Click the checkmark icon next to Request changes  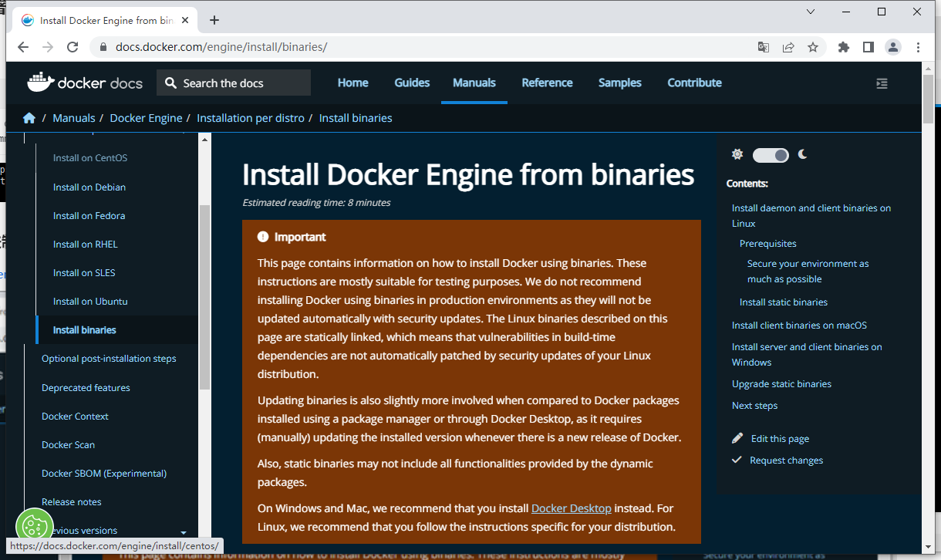(x=737, y=460)
